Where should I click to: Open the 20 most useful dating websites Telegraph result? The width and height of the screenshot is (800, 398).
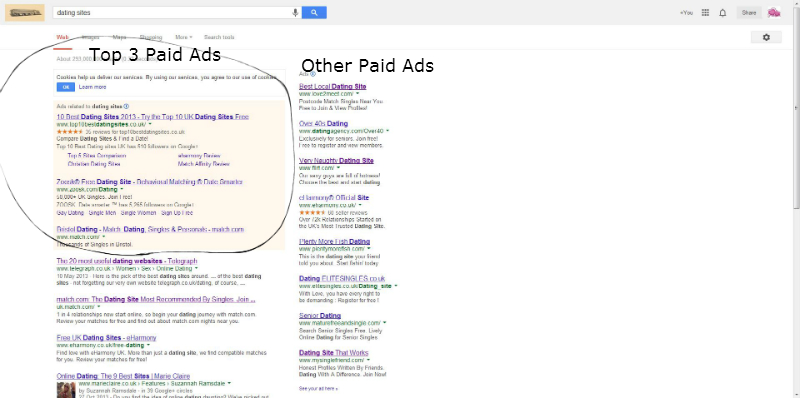(127, 261)
